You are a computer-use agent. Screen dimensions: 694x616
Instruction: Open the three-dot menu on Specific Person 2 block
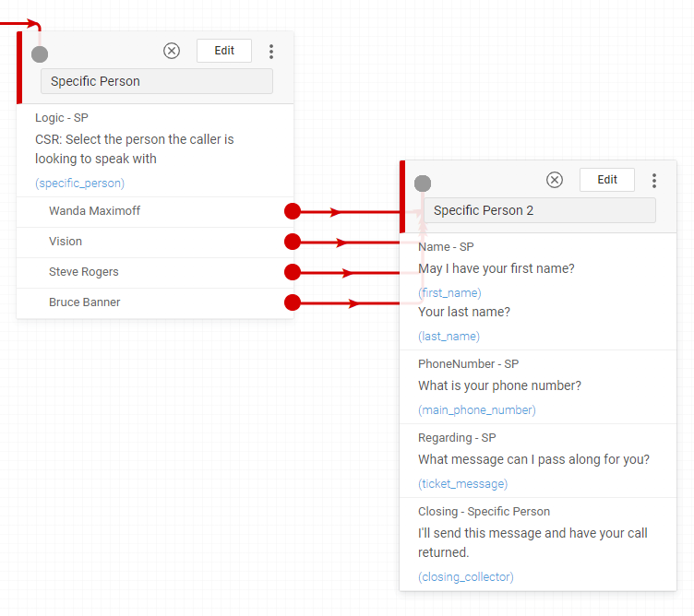coord(653,181)
